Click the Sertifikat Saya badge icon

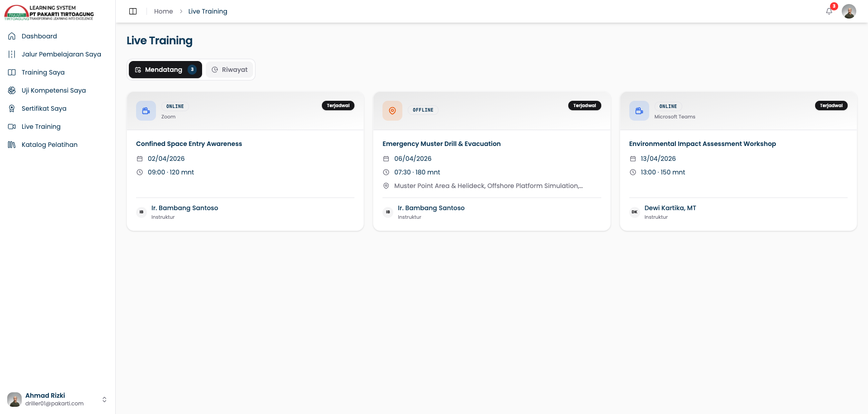12,108
